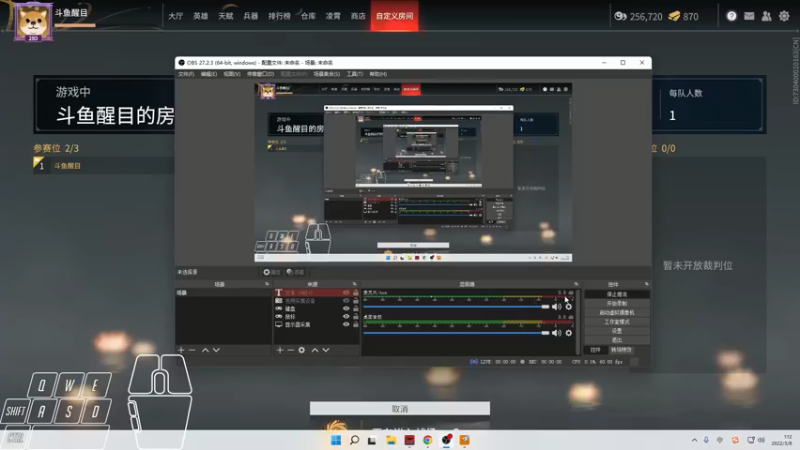Image resolution: width=800 pixels, height=450 pixels.
Task: Toggle visibility of 视频采集设备 source
Action: pos(346,301)
